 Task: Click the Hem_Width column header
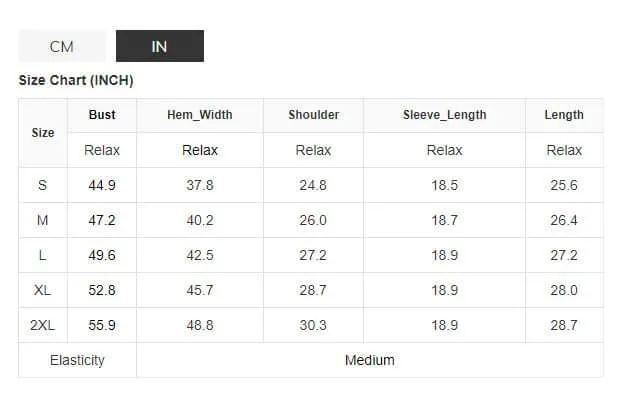[200, 115]
